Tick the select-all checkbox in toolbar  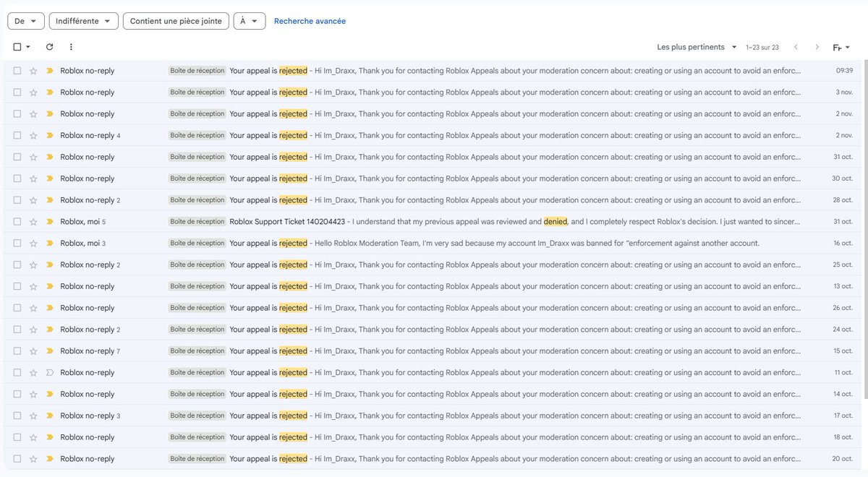click(17, 47)
